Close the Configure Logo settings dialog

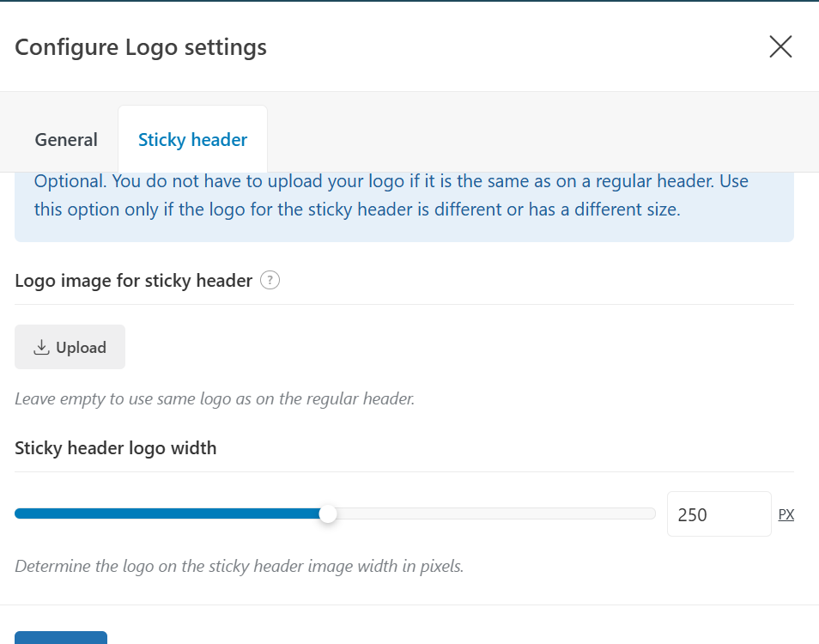780,47
